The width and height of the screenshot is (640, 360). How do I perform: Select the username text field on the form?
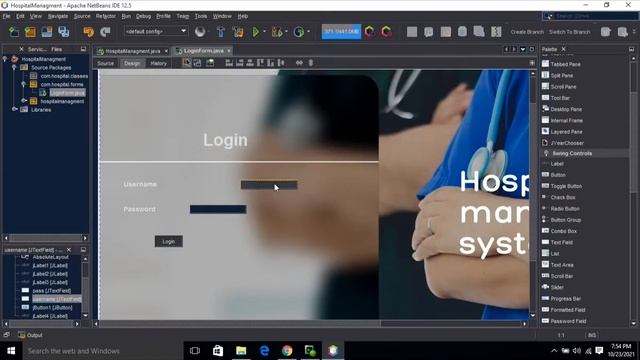[269, 185]
